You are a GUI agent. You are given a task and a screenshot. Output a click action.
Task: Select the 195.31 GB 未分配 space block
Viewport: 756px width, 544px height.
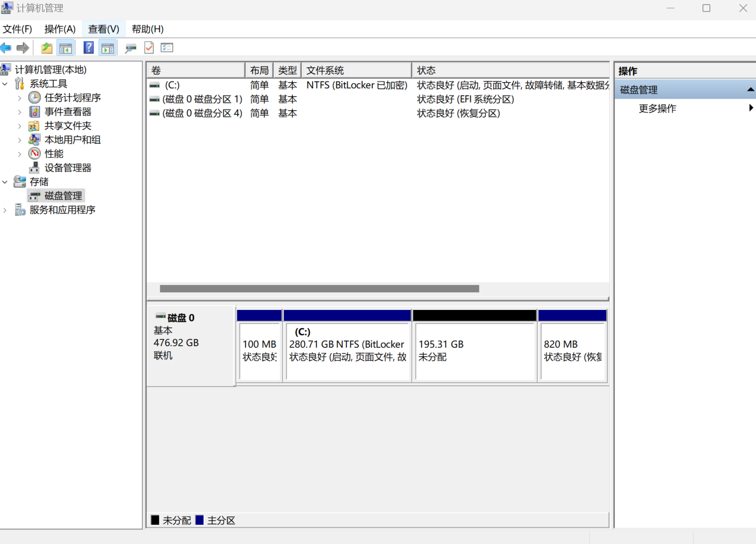tap(475, 347)
